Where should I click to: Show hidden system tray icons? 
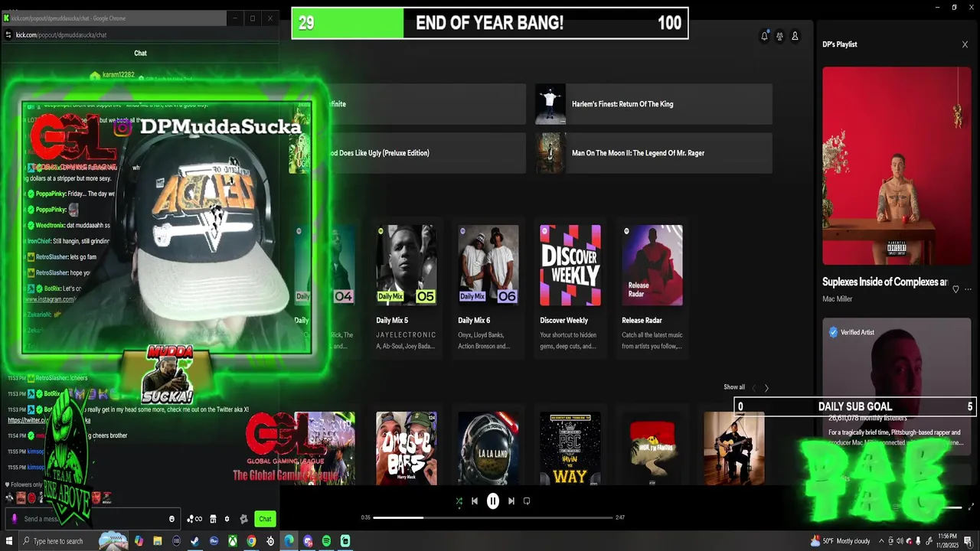coord(881,541)
